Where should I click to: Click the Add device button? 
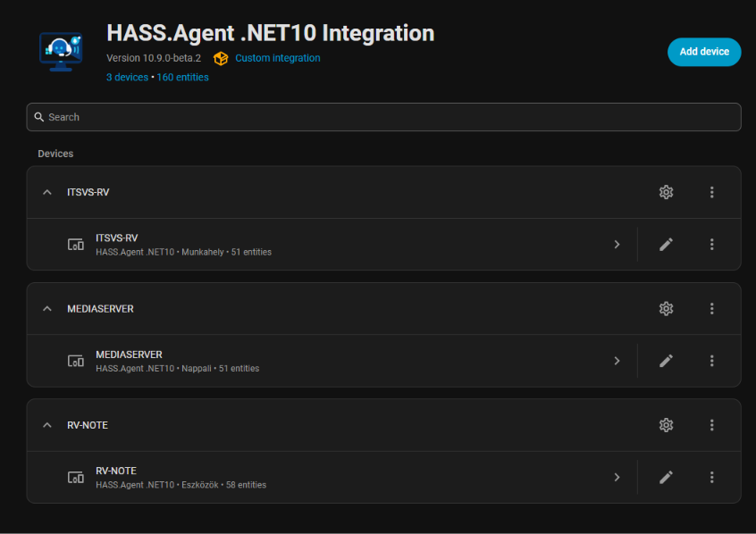pos(704,52)
